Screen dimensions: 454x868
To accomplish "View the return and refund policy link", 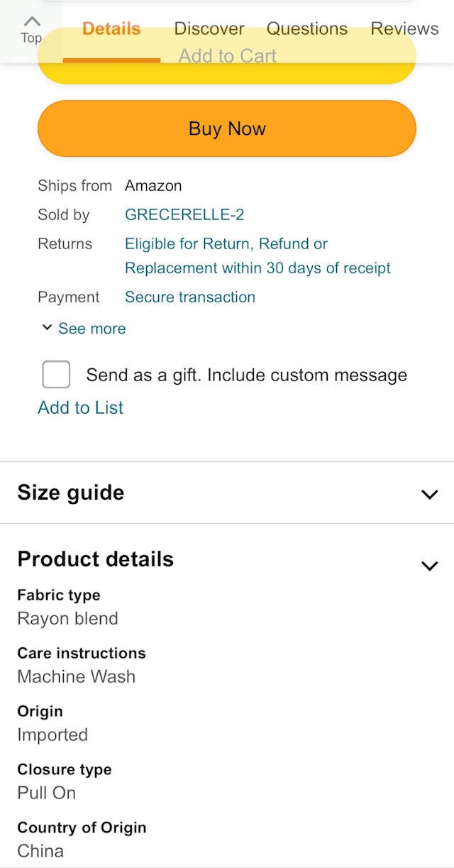I will [x=258, y=256].
